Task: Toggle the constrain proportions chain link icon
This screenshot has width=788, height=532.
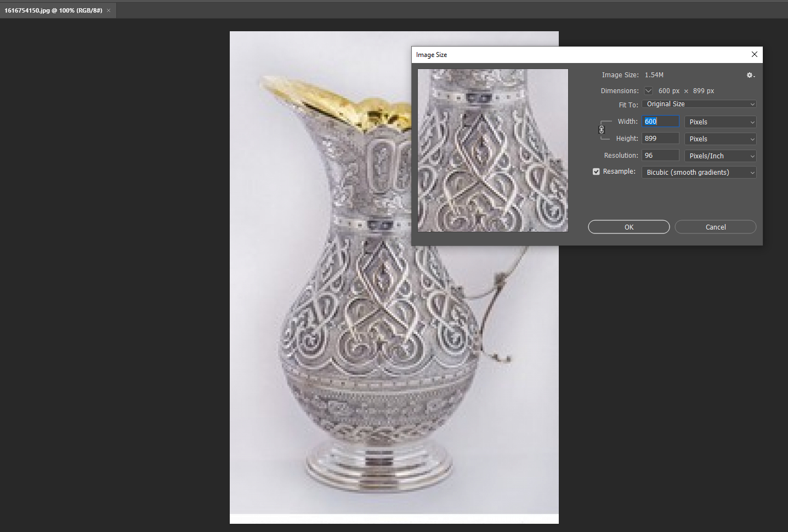Action: click(602, 130)
